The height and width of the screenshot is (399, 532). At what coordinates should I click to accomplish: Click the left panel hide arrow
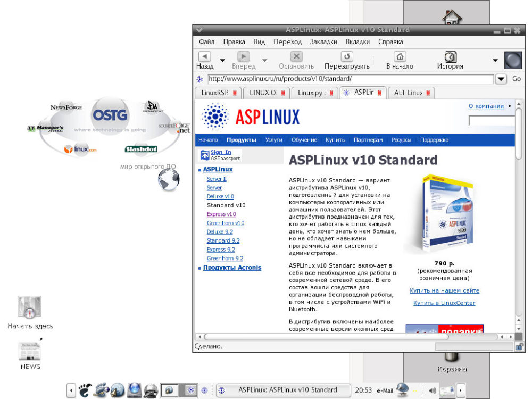coord(71,390)
